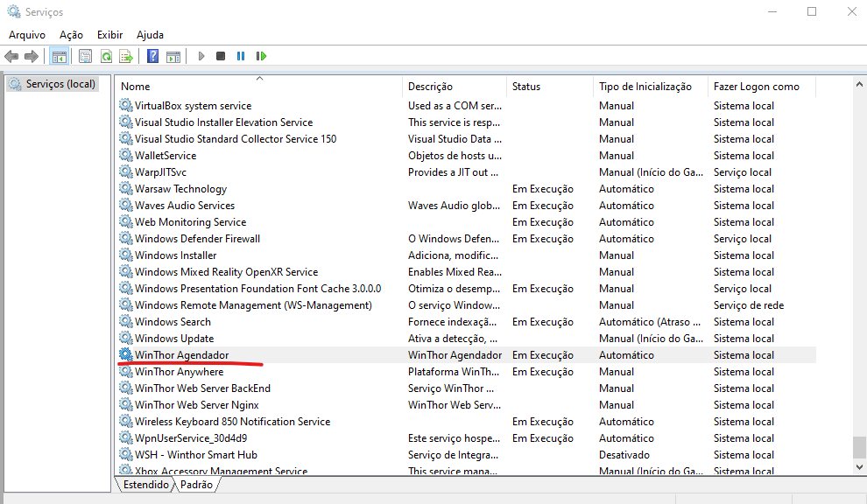Viewport: 867px width, 504px height.
Task: Click the vertical scrollbar down arrow
Action: pyautogui.click(x=859, y=467)
